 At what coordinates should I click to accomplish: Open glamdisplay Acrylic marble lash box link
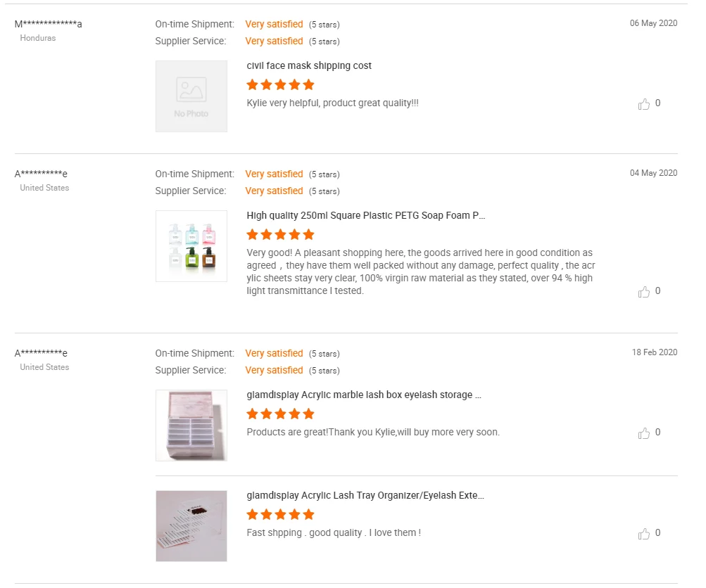pos(363,395)
